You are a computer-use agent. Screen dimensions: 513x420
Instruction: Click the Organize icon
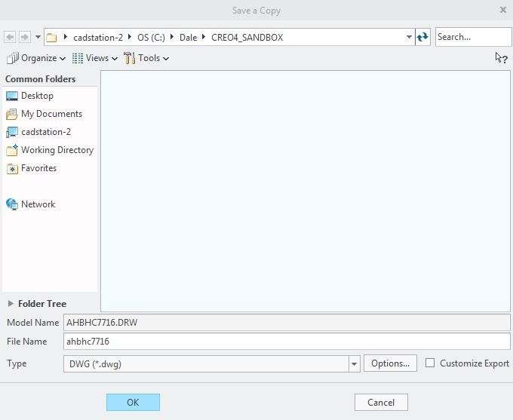point(12,58)
